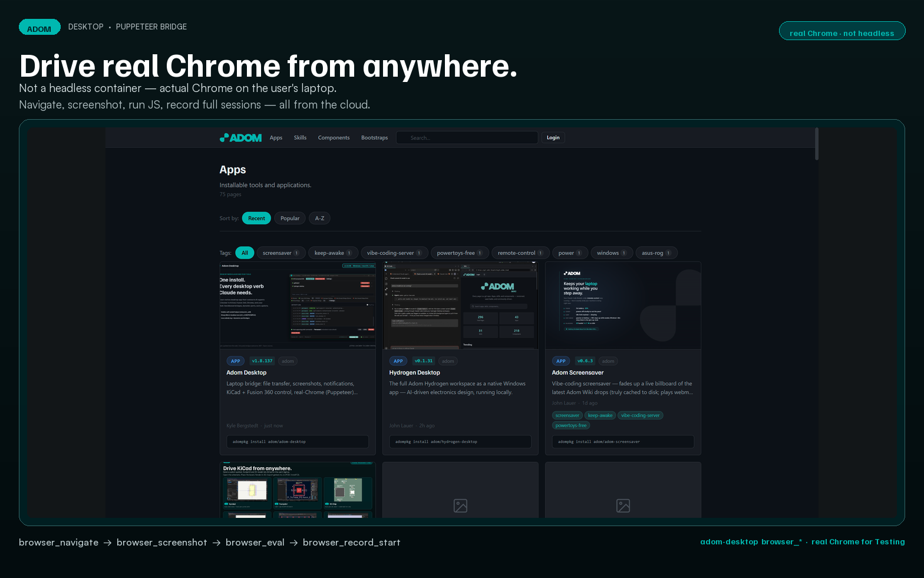Filter by powertoys-free tag in Tags row
Image resolution: width=924 pixels, height=578 pixels.
(x=459, y=253)
